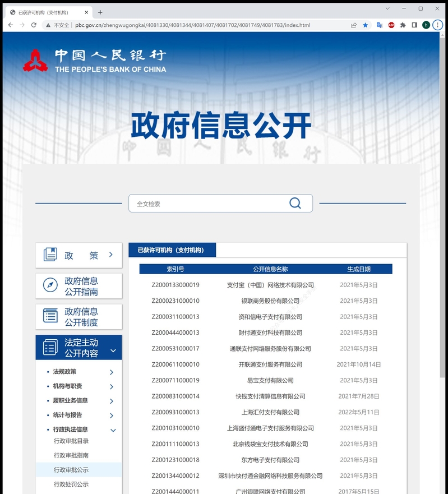
Task: Click the 生成日期 column header
Action: pos(358,269)
